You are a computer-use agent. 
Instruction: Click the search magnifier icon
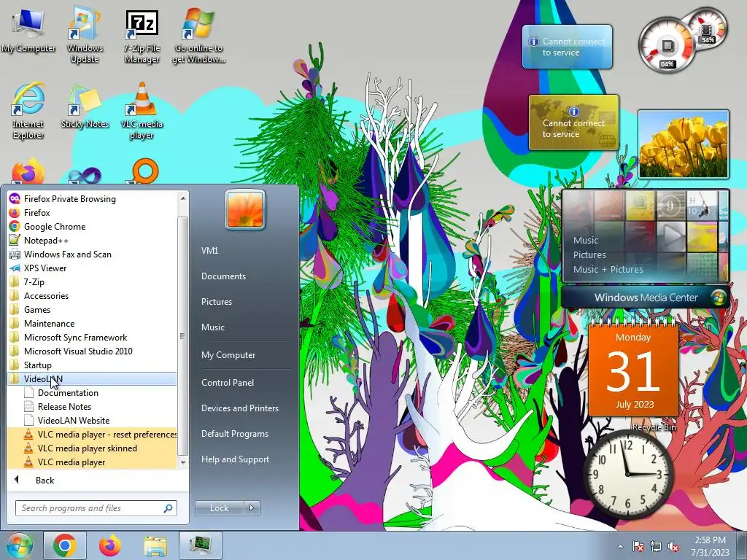[x=168, y=508]
